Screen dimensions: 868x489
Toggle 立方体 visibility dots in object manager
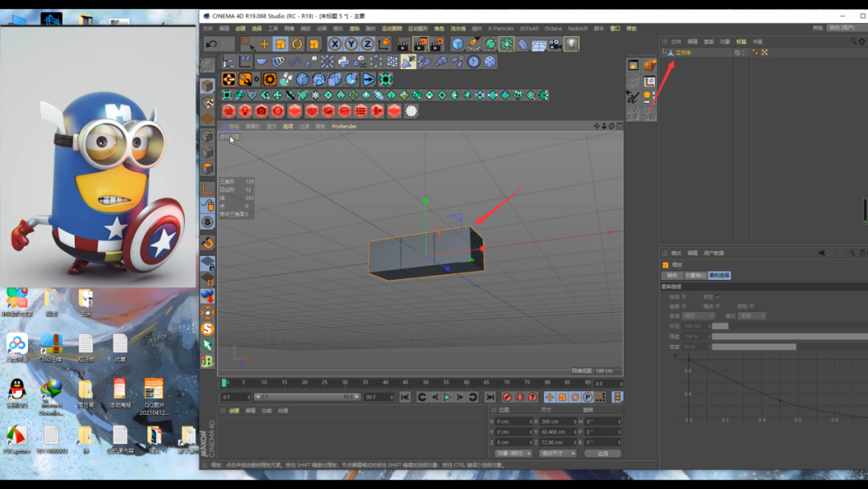(x=743, y=52)
